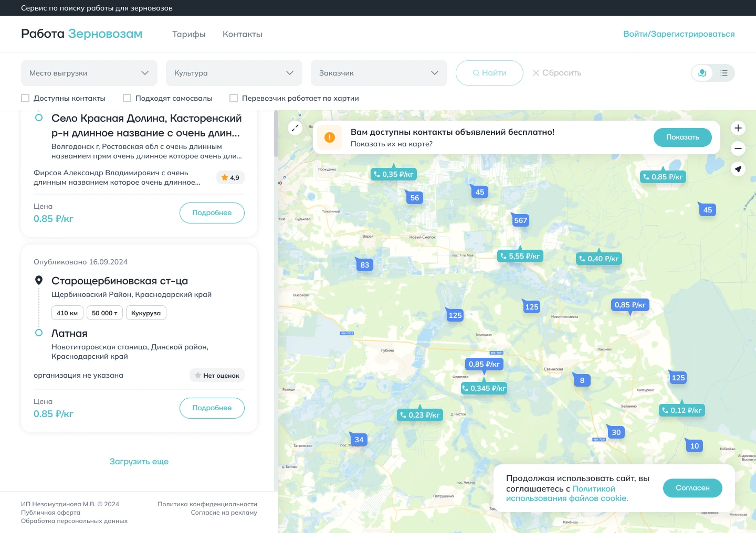The width and height of the screenshot is (756, 533).
Task: Expand the map to fullscreen
Action: 295,128
